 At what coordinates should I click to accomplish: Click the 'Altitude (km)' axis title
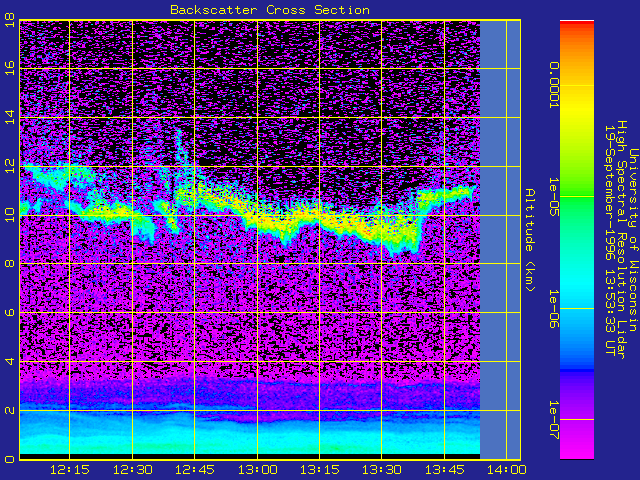coord(530,240)
